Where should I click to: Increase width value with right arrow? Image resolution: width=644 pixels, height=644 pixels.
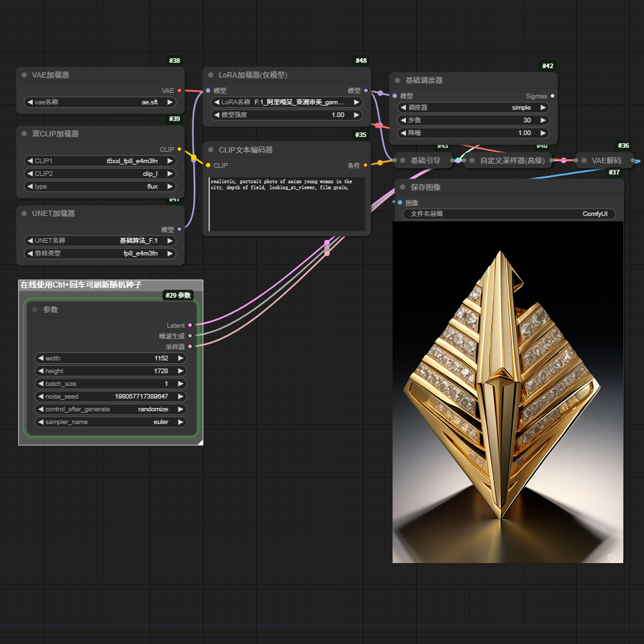click(181, 358)
